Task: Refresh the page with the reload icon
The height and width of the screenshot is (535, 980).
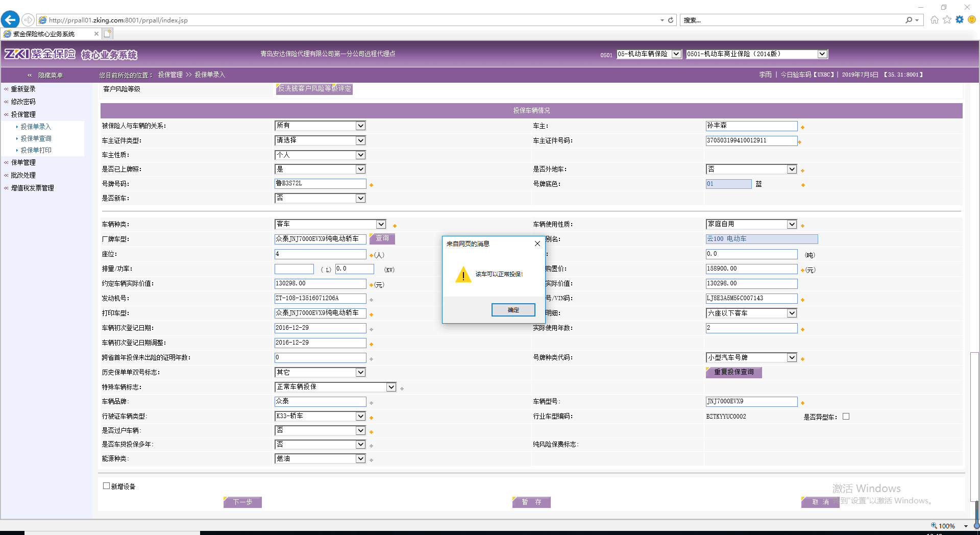Action: click(x=671, y=20)
